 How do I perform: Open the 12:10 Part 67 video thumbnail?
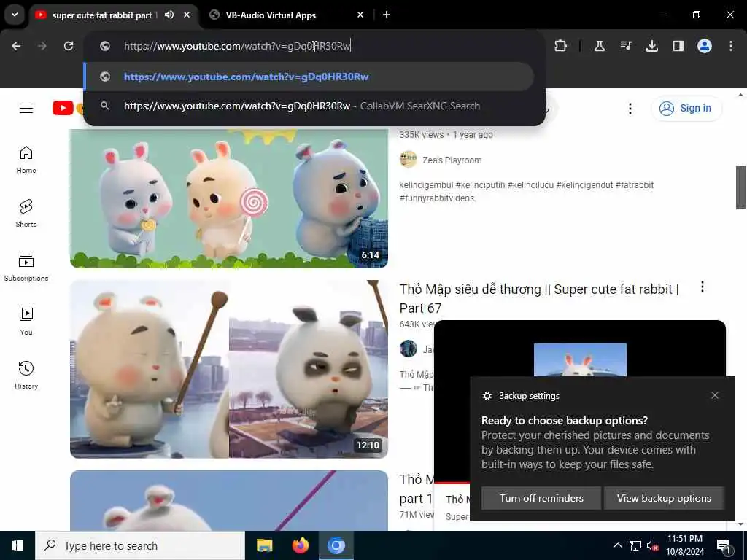(x=228, y=369)
